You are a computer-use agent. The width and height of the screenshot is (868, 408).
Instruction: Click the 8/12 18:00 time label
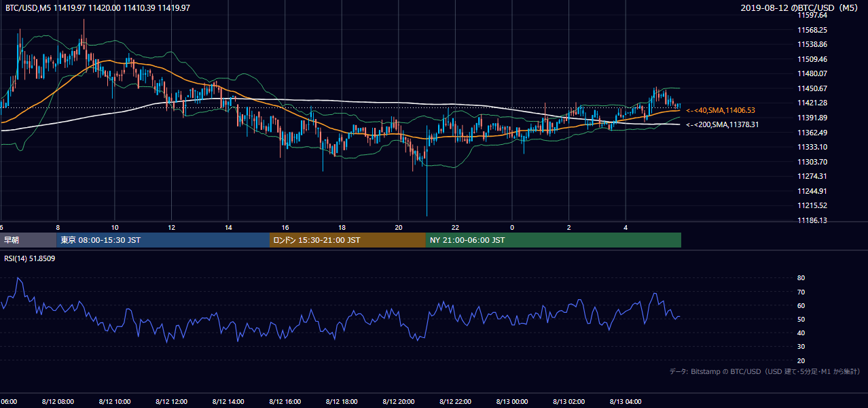pos(342,402)
